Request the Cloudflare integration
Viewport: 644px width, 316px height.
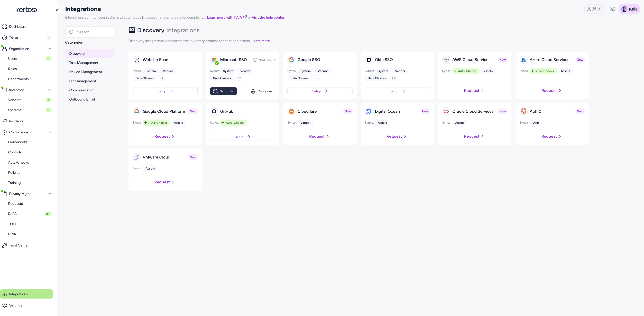[319, 136]
